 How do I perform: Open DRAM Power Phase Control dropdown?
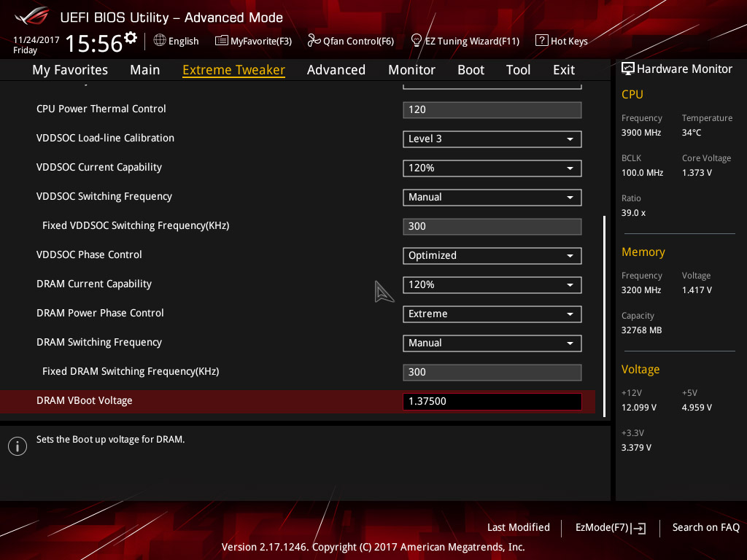pos(492,314)
